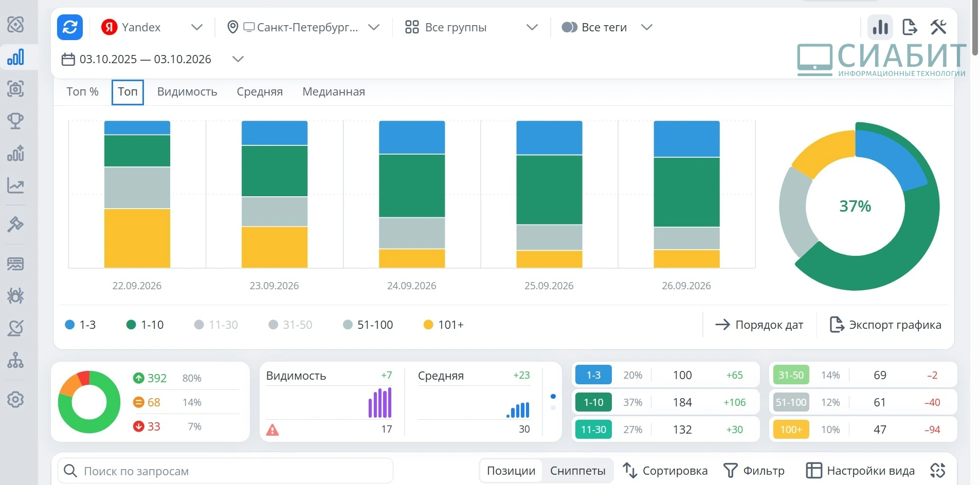The image size is (980, 485).
Task: Toggle the 101+ legend series
Action: coord(444,325)
